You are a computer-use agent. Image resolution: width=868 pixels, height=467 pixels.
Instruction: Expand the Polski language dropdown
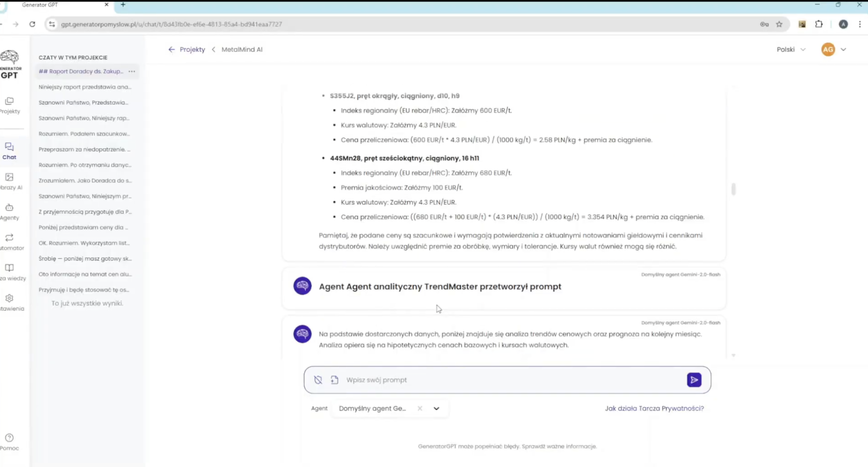791,50
